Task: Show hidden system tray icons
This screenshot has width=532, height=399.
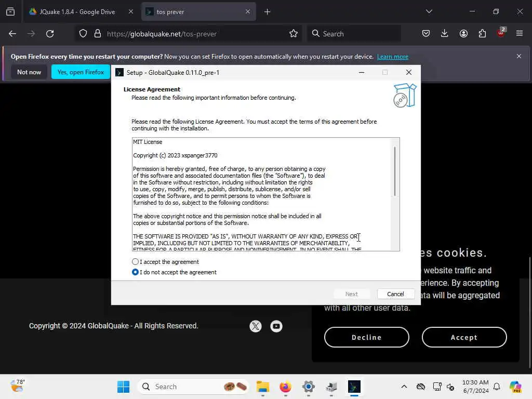Action: tap(404, 387)
